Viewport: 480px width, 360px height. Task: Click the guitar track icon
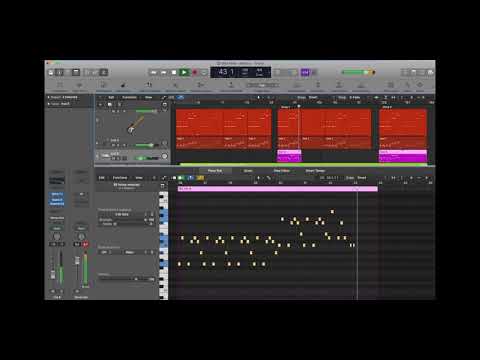click(135, 125)
